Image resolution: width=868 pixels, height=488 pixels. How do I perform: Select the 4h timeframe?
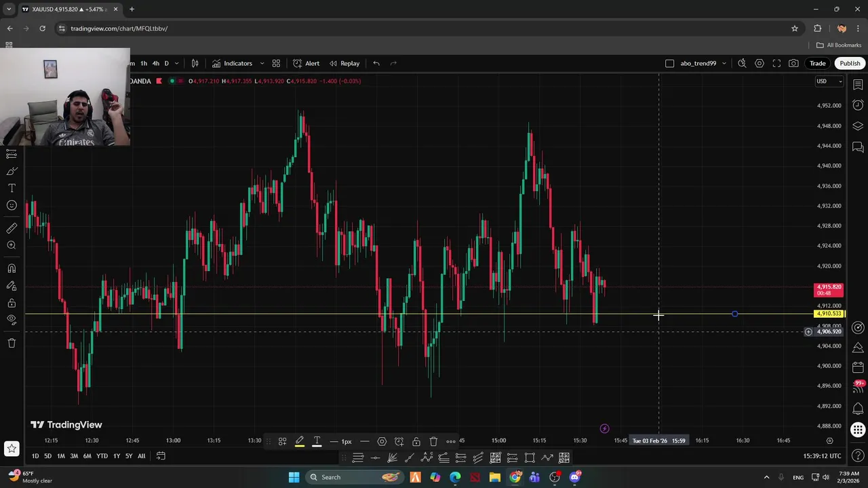155,63
